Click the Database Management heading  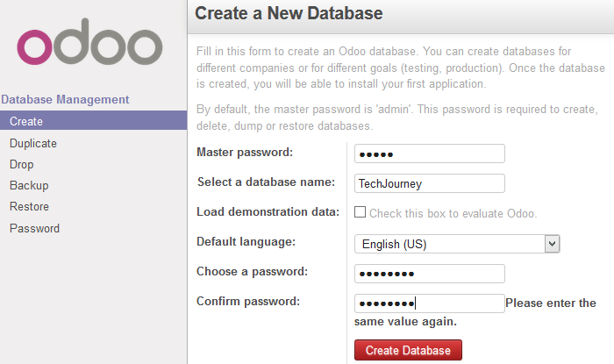point(65,99)
